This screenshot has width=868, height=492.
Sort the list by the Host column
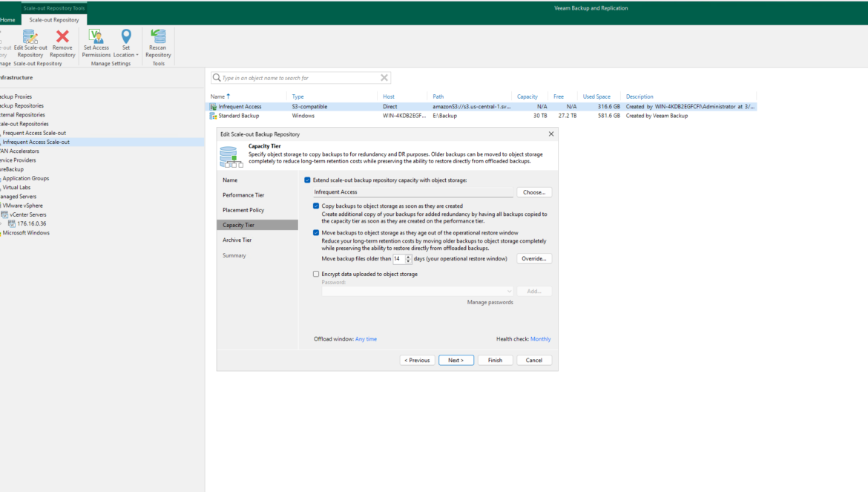tap(389, 97)
